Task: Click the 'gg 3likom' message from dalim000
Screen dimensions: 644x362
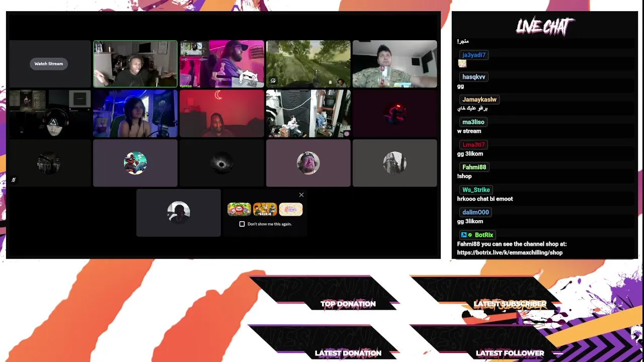Action: (x=470, y=221)
